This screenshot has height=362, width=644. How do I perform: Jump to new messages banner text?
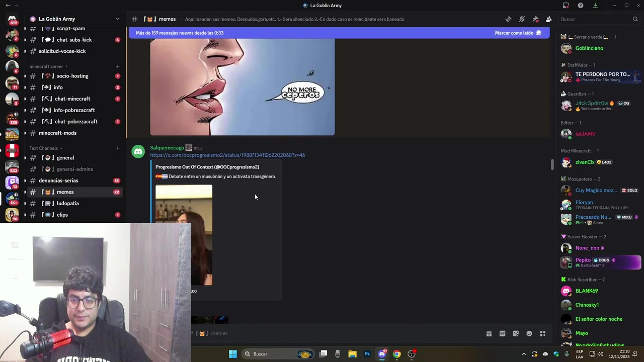pyautogui.click(x=180, y=33)
